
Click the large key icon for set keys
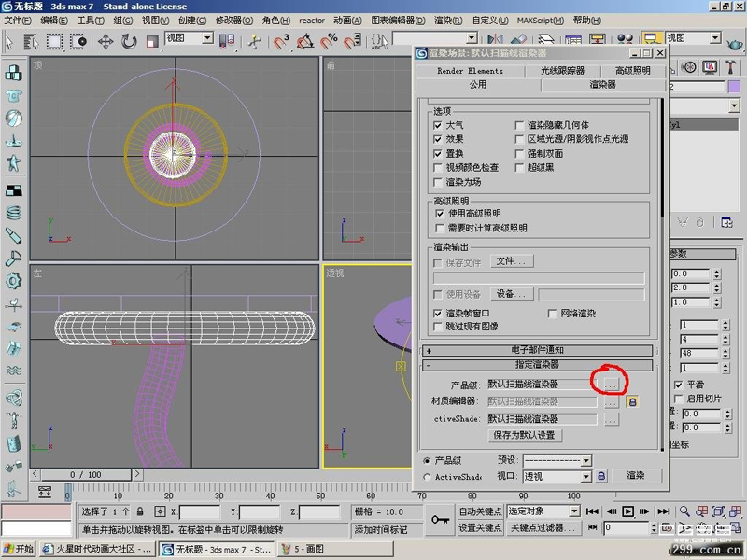pos(440,520)
